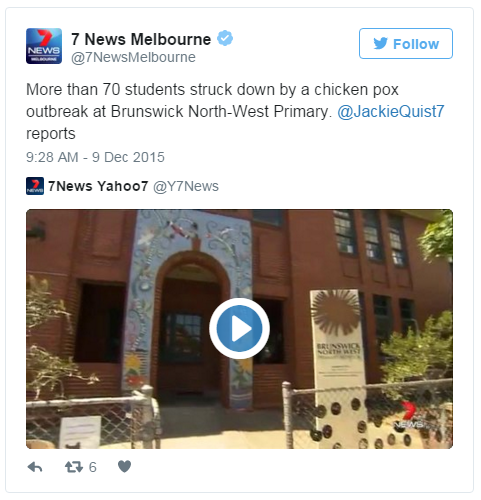Retweet this tweet
The width and height of the screenshot is (481, 500).
[74, 467]
